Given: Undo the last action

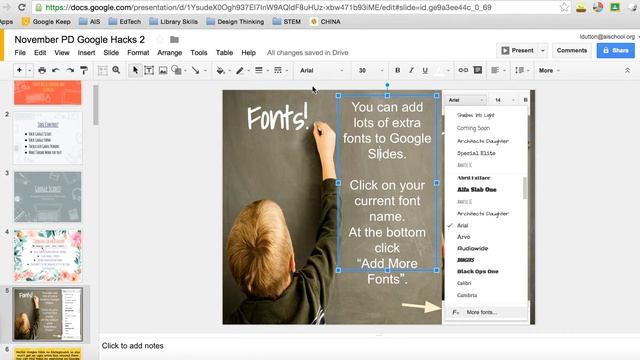Looking at the screenshot, I should click(56, 70).
